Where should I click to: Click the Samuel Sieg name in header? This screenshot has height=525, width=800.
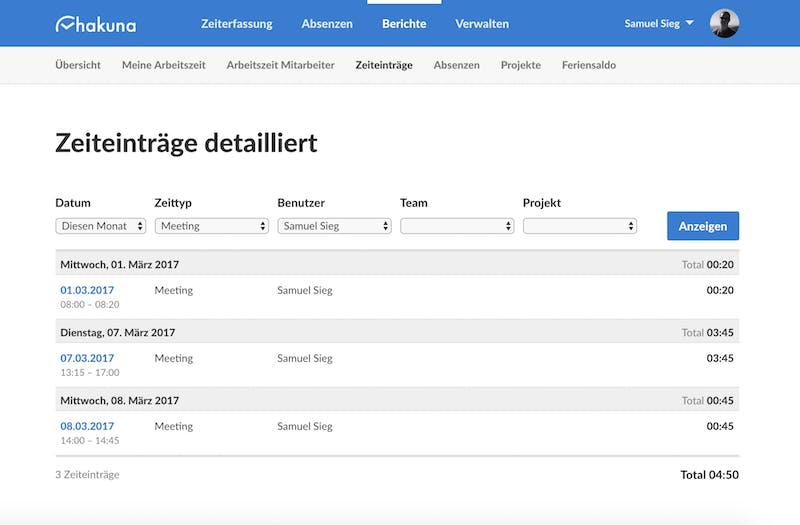(652, 23)
